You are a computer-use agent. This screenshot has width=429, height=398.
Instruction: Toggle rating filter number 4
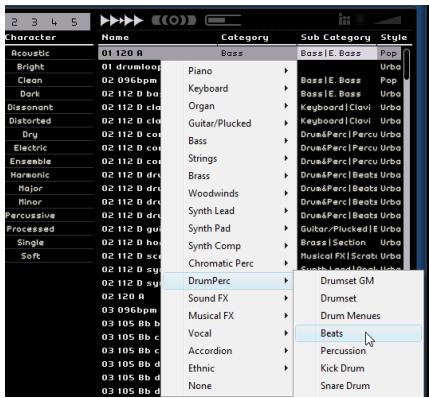point(54,22)
